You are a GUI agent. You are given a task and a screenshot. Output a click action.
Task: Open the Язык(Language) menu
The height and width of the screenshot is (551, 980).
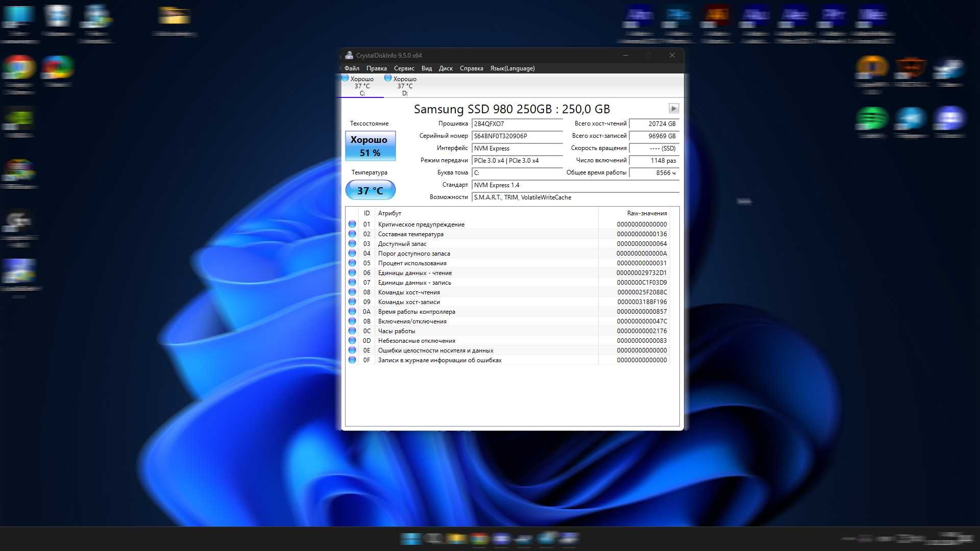(x=512, y=68)
